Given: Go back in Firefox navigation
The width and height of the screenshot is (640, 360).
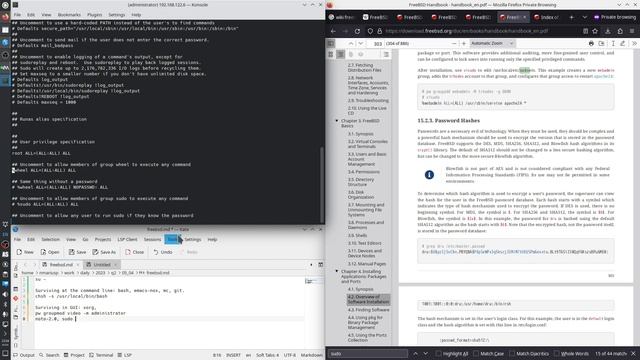Looking at the screenshot, I should (x=333, y=31).
